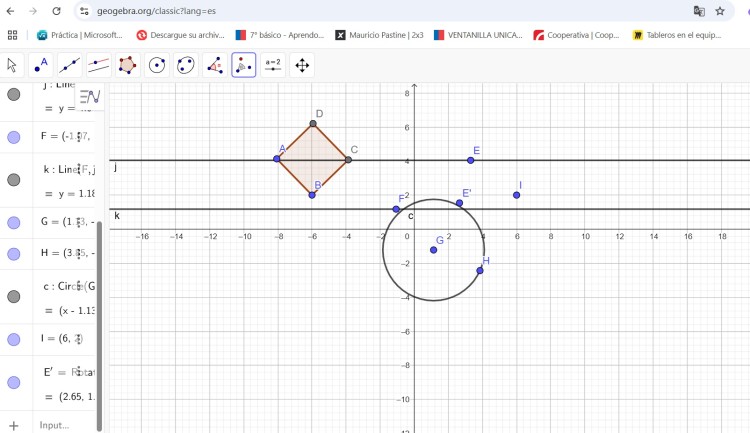Select the Ellipse conic tool
The width and height of the screenshot is (750, 433).
[186, 65]
